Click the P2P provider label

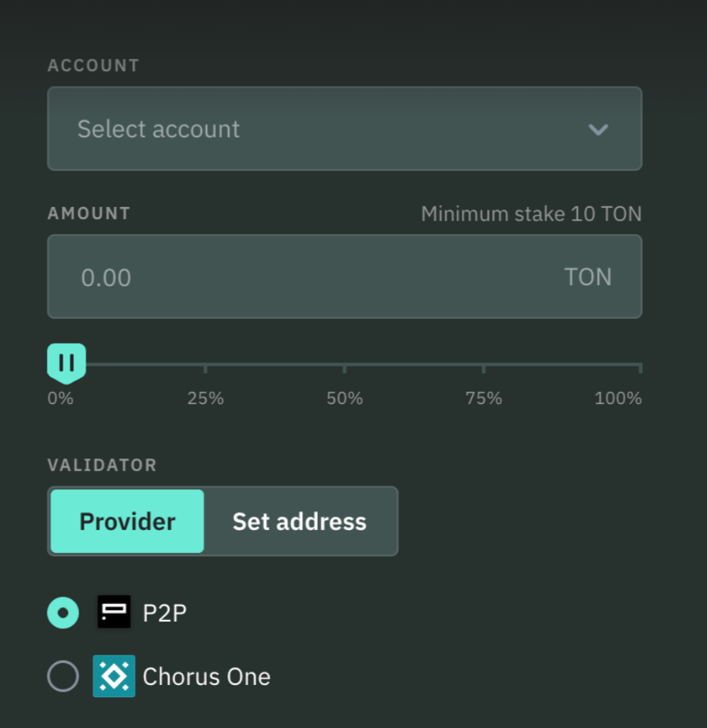[165, 613]
